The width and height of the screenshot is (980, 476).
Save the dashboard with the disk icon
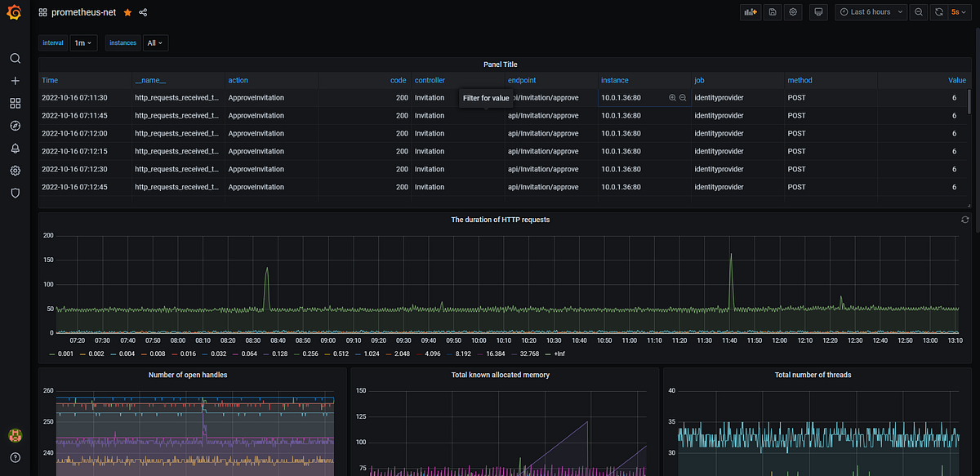click(x=772, y=12)
